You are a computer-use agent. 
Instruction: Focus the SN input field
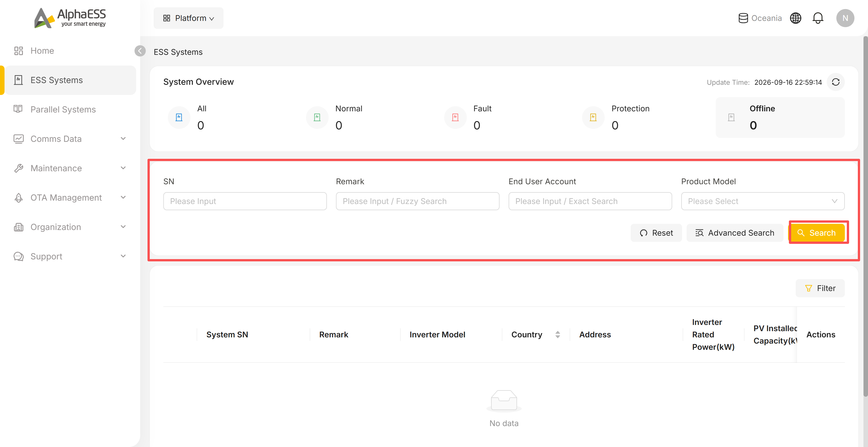(245, 201)
